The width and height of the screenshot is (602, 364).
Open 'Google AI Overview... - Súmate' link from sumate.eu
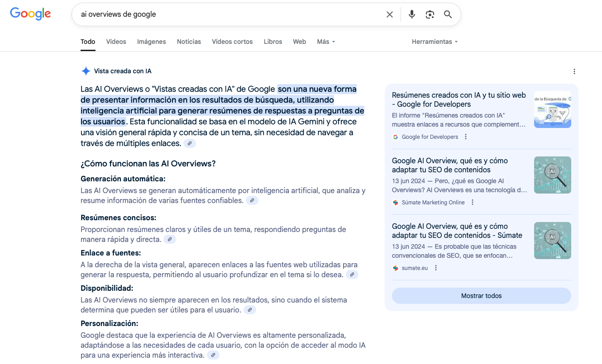click(x=457, y=231)
